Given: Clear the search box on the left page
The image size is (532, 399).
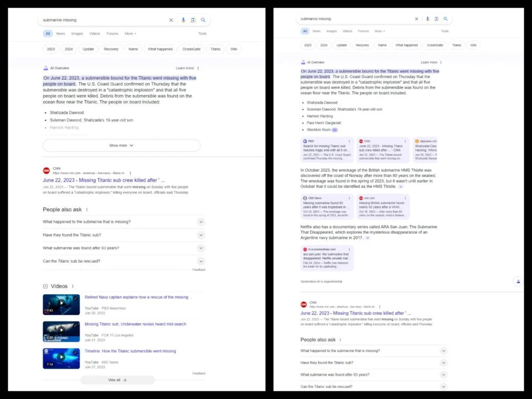Looking at the screenshot, I should click(x=171, y=20).
